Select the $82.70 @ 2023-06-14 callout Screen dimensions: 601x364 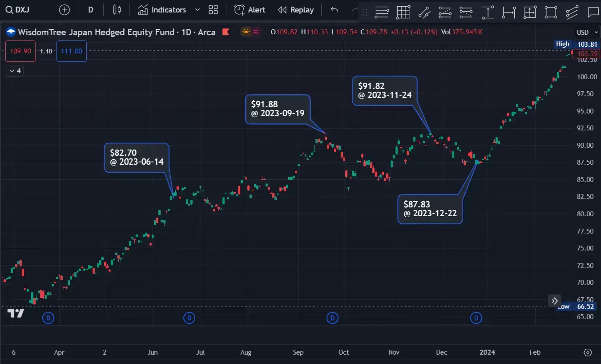136,157
